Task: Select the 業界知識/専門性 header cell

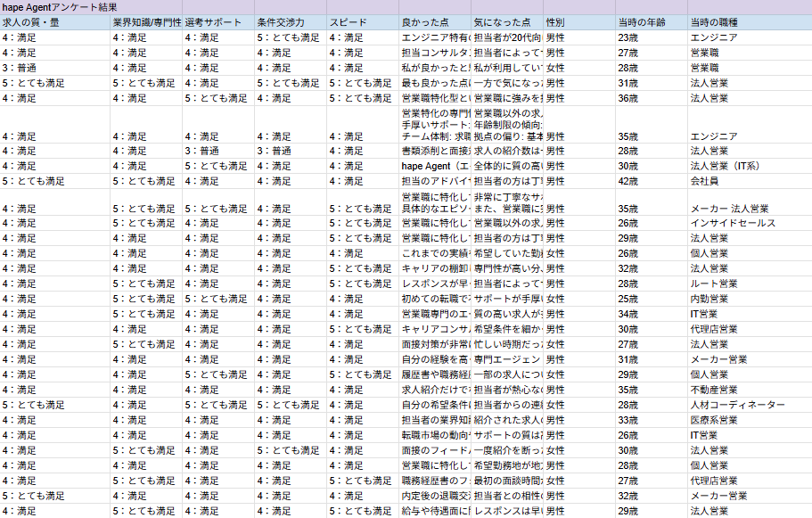Action: [145, 21]
